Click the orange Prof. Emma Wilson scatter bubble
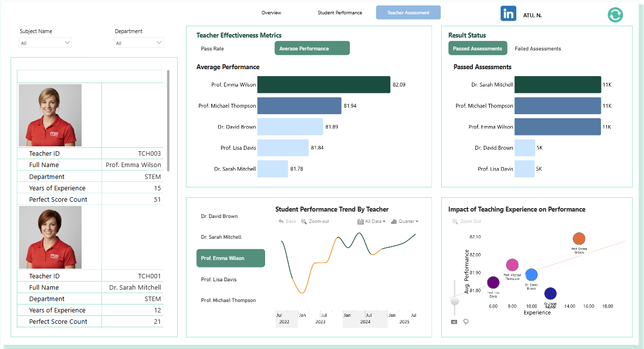Screen dimensions: 644x349 [x=579, y=239]
